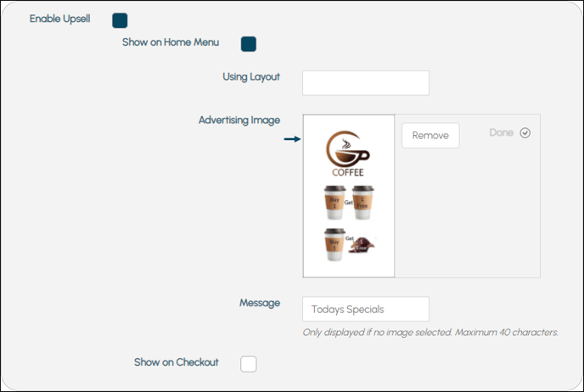Disable the Enable Upsell checkbox
Image resolution: width=584 pixels, height=392 pixels.
pyautogui.click(x=120, y=20)
